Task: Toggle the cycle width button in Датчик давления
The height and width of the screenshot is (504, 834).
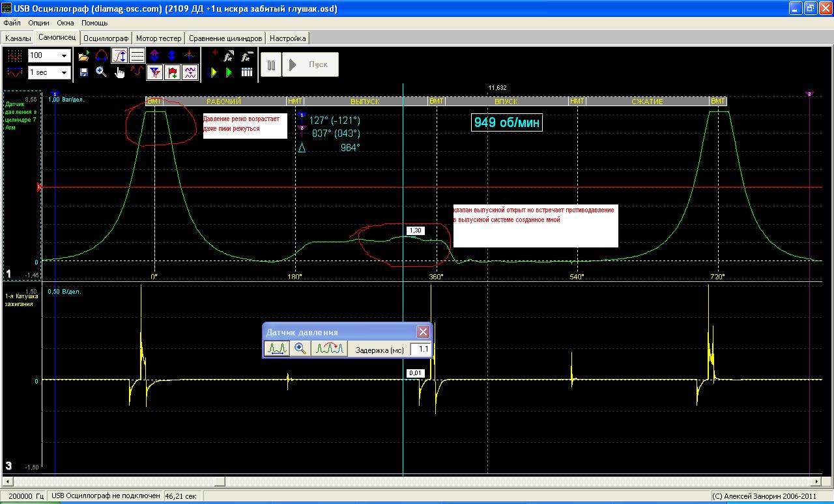Action: (277, 349)
